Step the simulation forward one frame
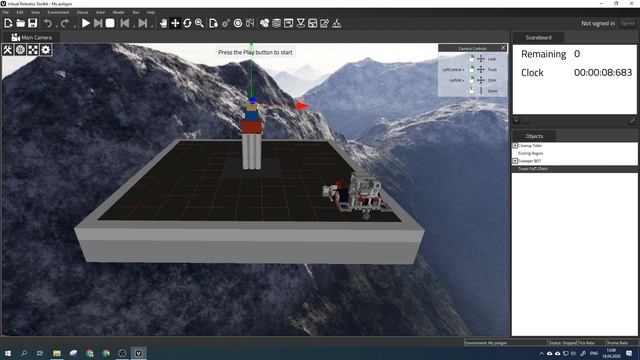The width and height of the screenshot is (640, 360). click(98, 23)
